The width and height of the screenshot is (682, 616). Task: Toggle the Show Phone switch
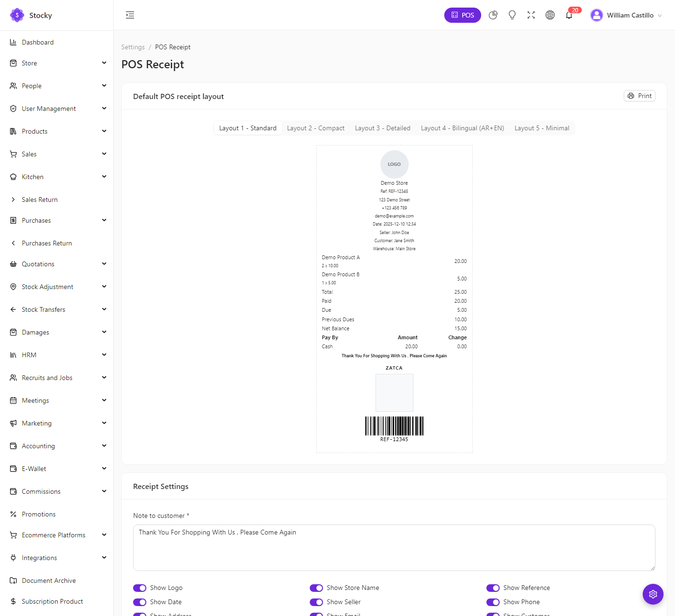point(493,602)
